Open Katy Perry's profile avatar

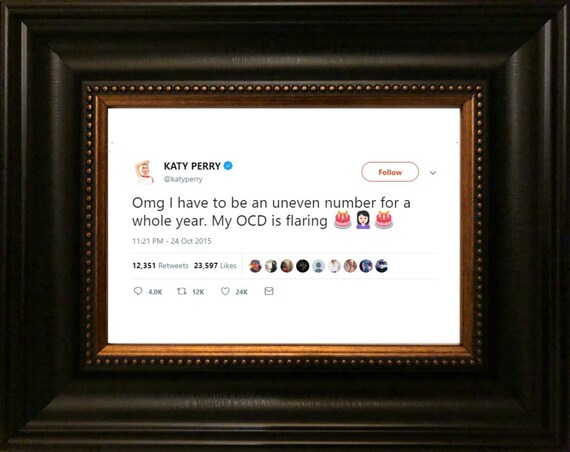[x=145, y=172]
